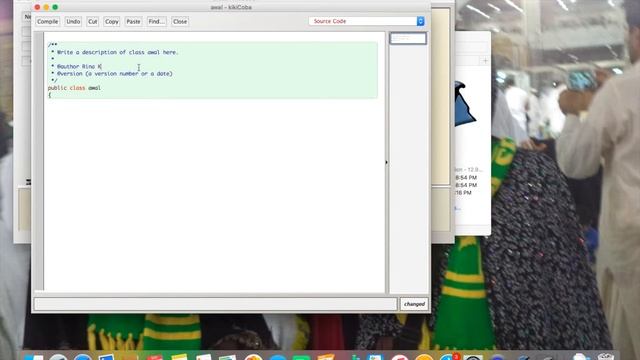Click the Copy toolbar button

pyautogui.click(x=111, y=22)
